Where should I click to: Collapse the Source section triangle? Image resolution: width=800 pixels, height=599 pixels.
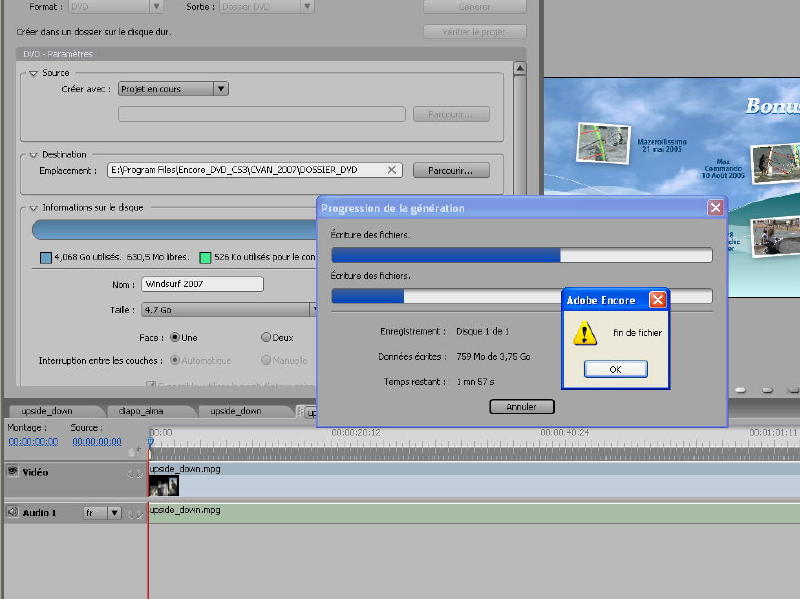point(34,73)
